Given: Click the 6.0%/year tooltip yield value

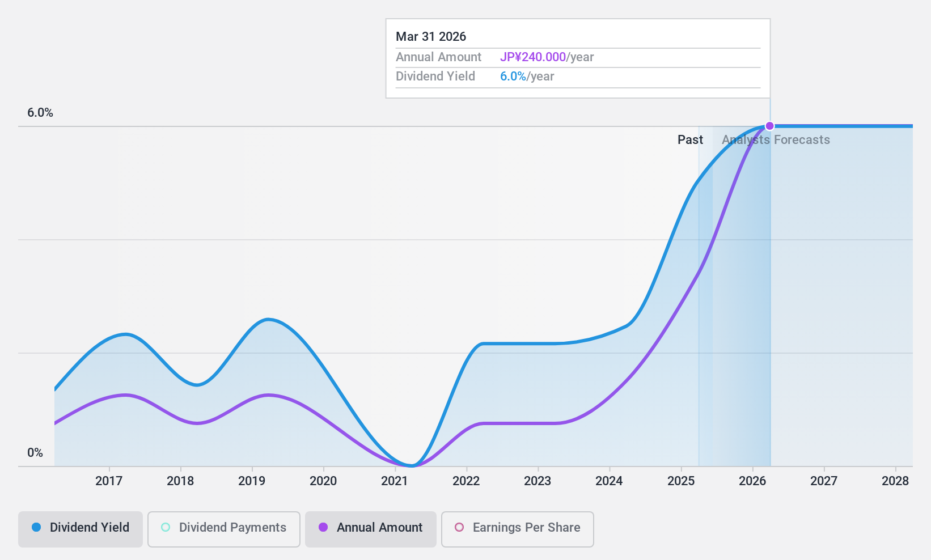Looking at the screenshot, I should (527, 77).
